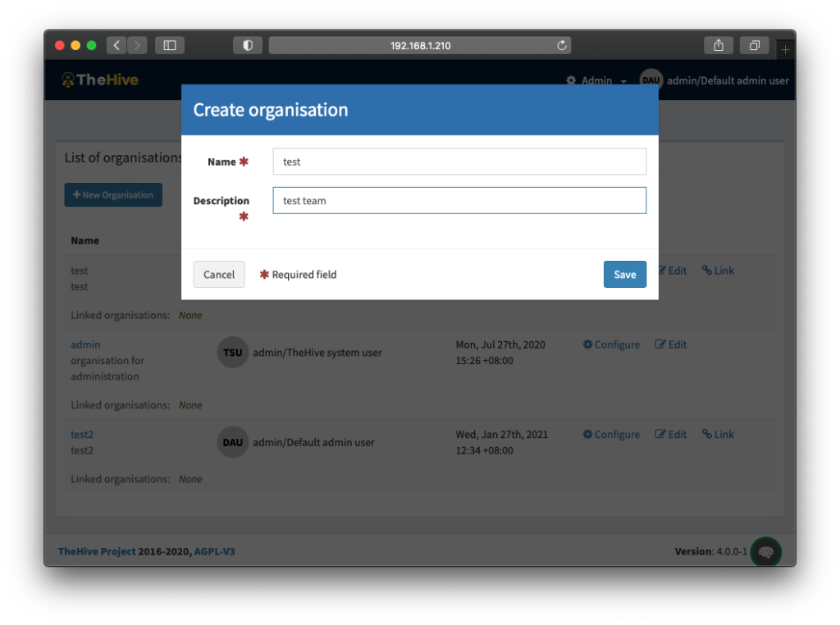
Task: Click the TSU user avatar
Action: point(232,353)
